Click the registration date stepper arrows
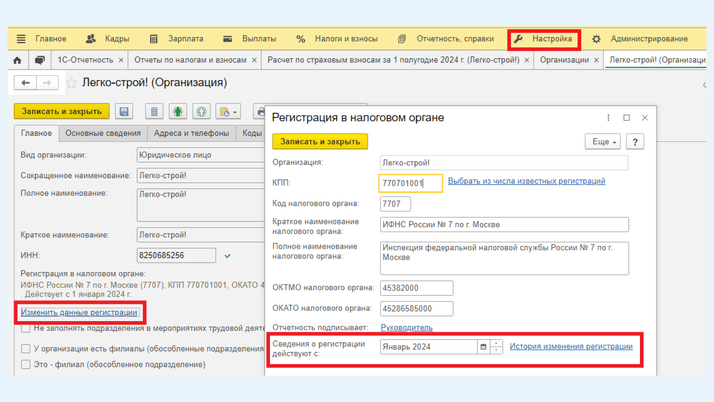 pyautogui.click(x=497, y=347)
